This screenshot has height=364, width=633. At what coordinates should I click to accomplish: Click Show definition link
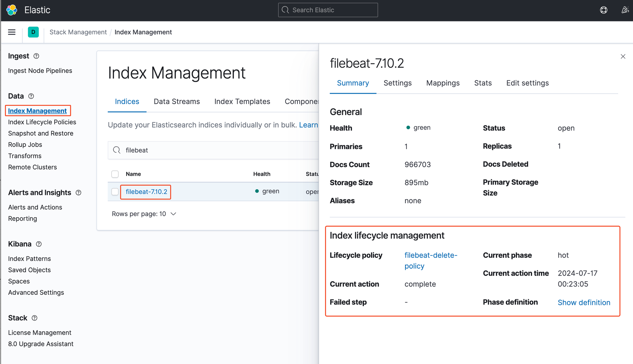[x=584, y=302]
